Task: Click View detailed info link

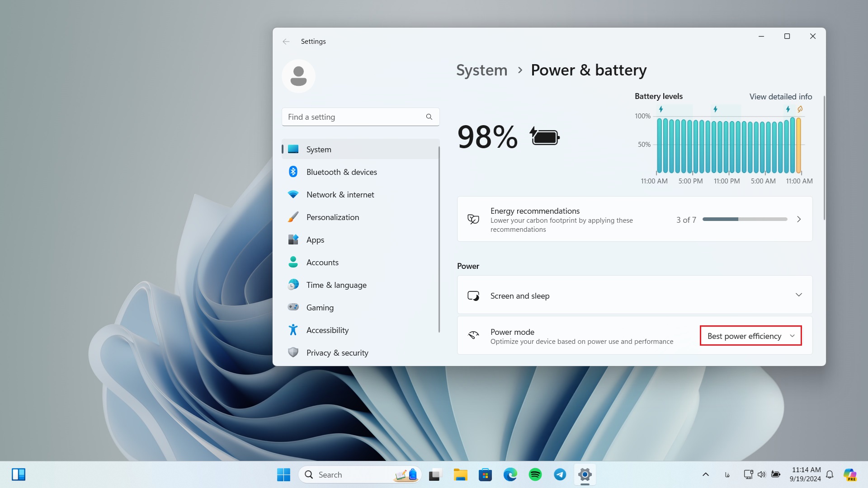Action: pos(780,97)
